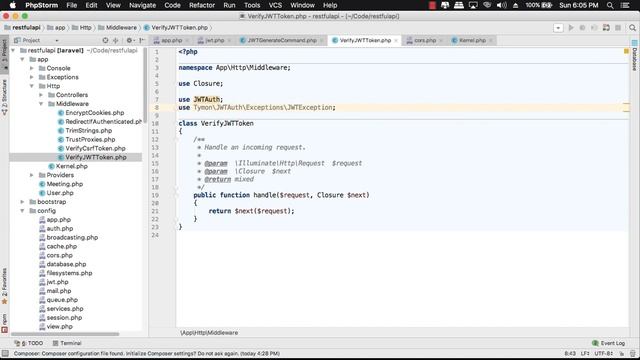The image size is (640, 360).
Task: Click the Stop icon in the toolbar
Action: pyautogui.click(x=618, y=28)
